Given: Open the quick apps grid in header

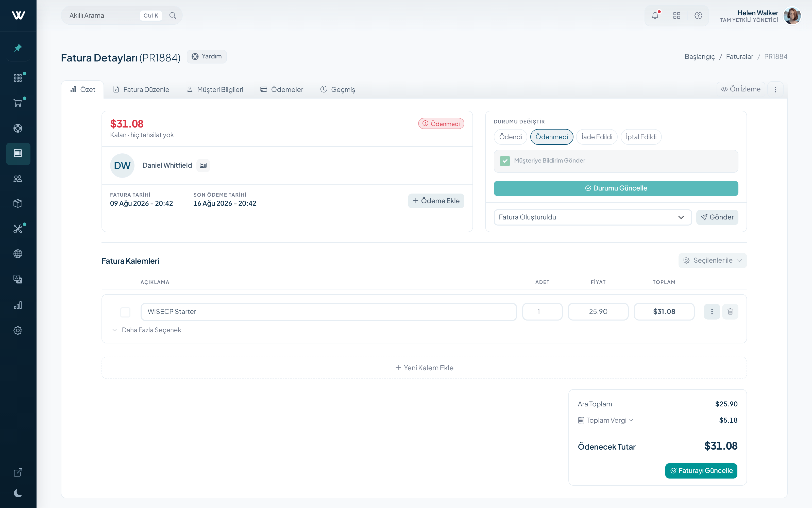Looking at the screenshot, I should pos(677,15).
